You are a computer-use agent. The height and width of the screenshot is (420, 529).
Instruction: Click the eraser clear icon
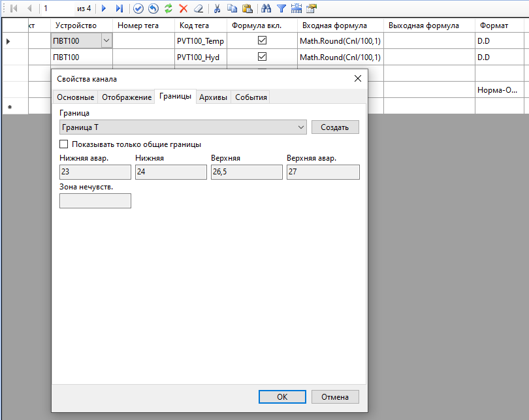pos(199,8)
